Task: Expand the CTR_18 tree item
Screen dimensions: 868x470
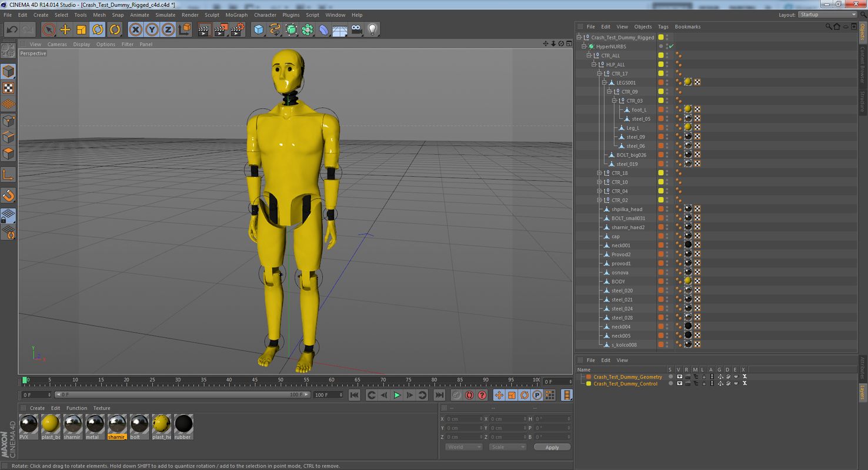Action: click(599, 173)
